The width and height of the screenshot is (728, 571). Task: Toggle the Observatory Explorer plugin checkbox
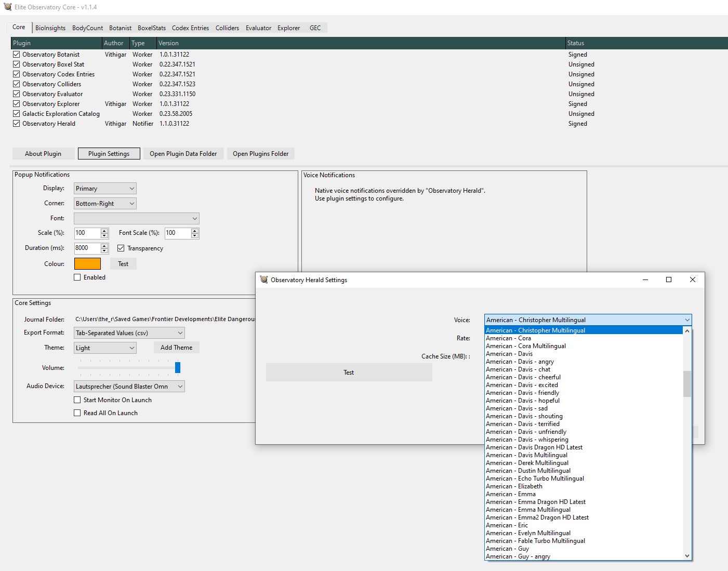pos(17,104)
